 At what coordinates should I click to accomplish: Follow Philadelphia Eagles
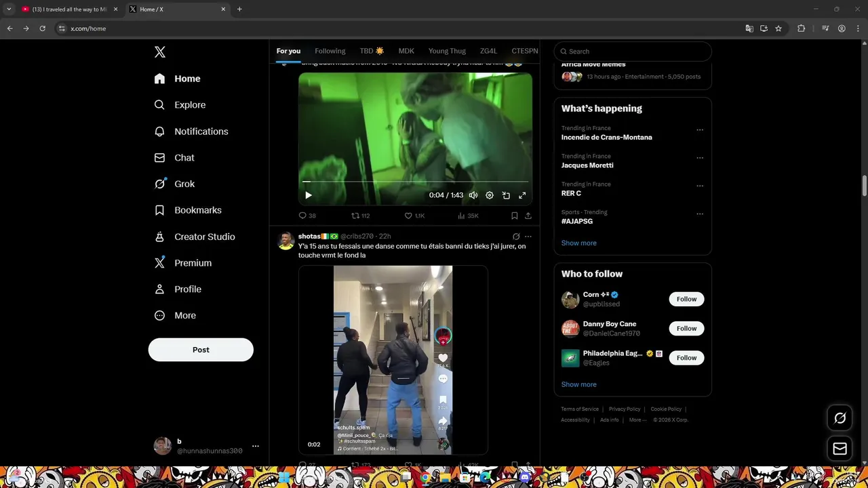(x=686, y=358)
